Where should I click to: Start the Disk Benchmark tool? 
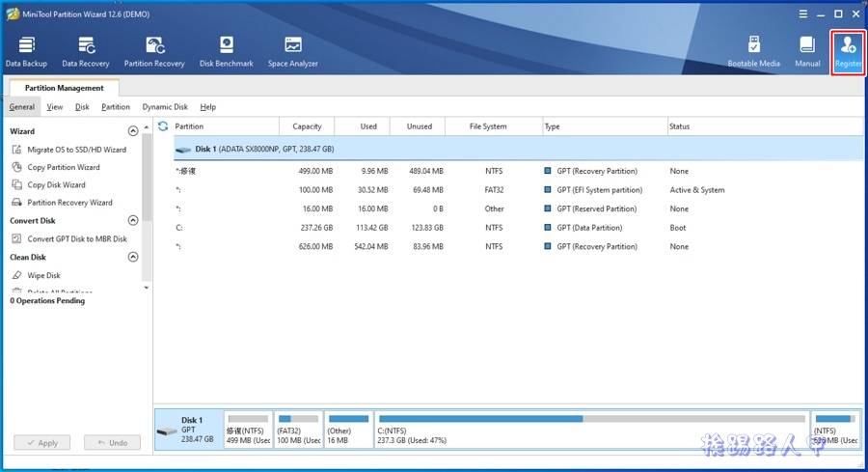(x=226, y=52)
